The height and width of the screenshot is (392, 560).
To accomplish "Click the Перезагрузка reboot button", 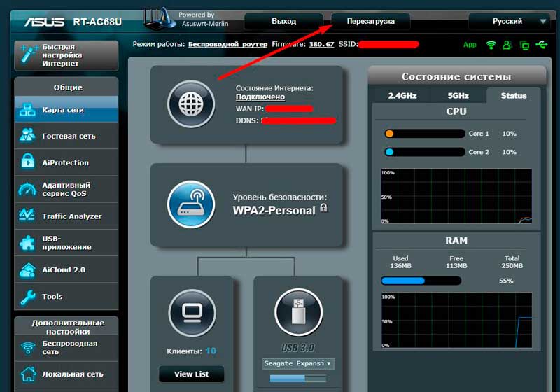I will [x=371, y=22].
